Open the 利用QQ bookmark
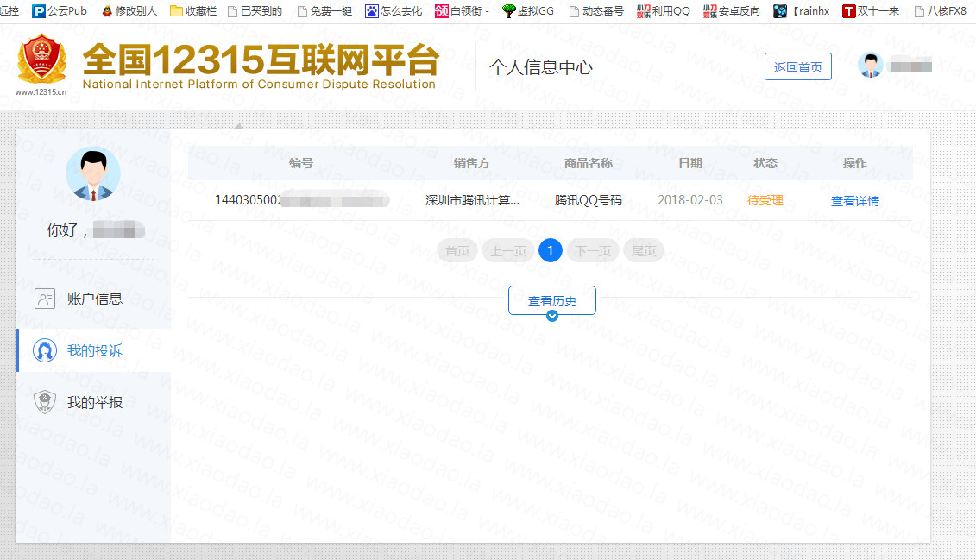 click(664, 11)
